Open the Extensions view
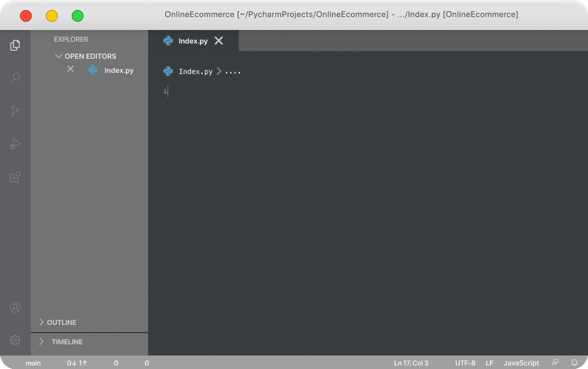Image resolution: width=588 pixels, height=369 pixels. tap(15, 177)
